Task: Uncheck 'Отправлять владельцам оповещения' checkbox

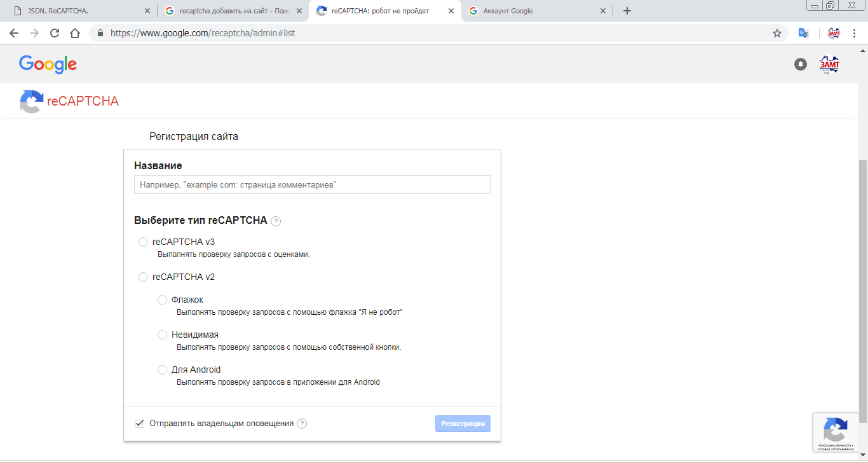Action: click(139, 424)
